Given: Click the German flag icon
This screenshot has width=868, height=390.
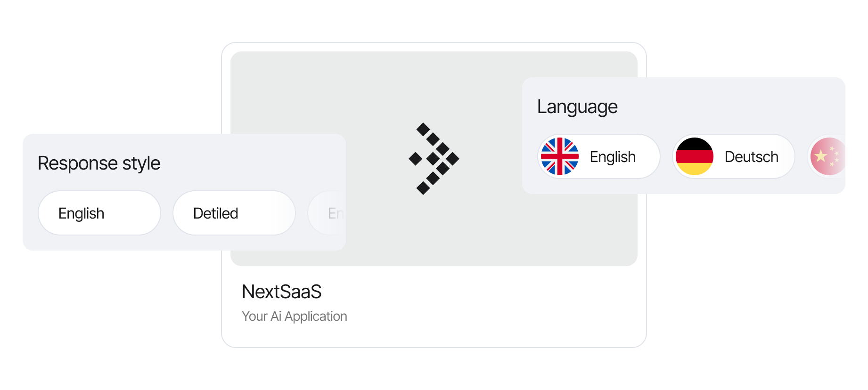Looking at the screenshot, I should pyautogui.click(x=694, y=156).
